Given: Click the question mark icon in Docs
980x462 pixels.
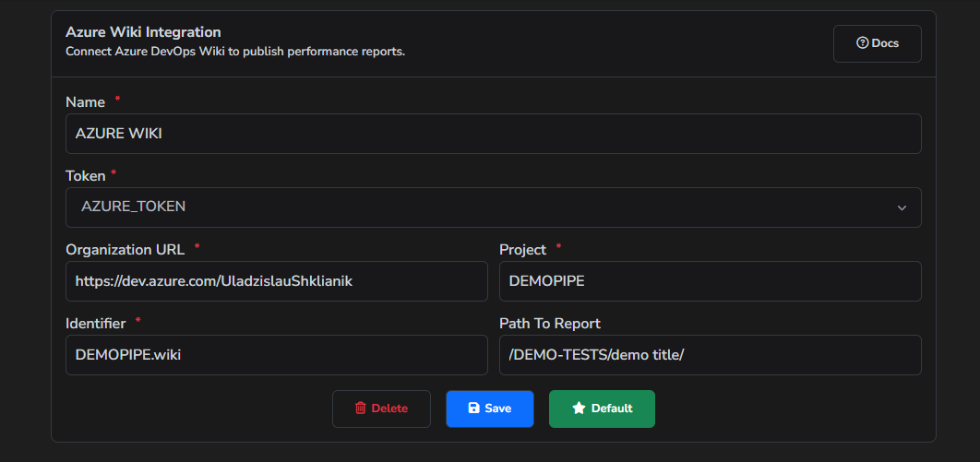Looking at the screenshot, I should (863, 43).
